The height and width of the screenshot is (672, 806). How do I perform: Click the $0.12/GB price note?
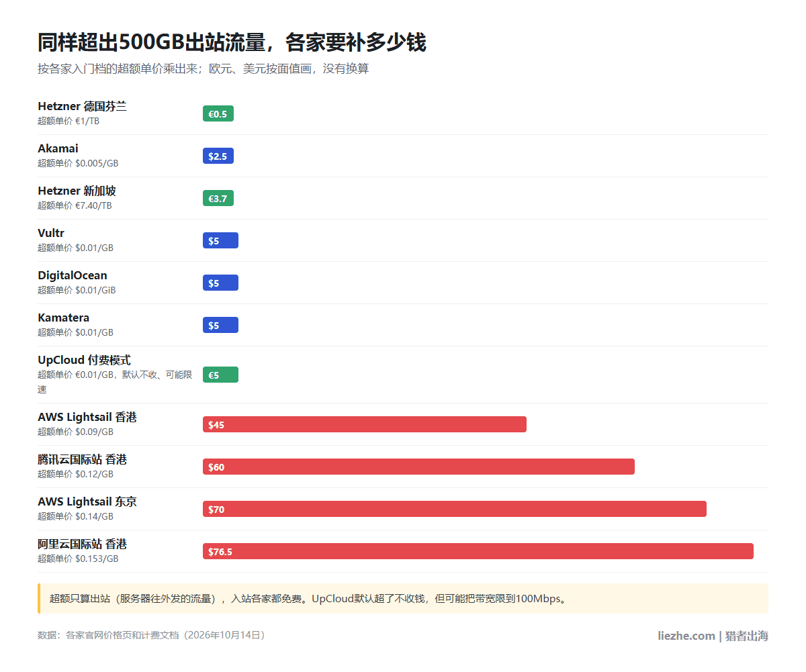point(75,474)
